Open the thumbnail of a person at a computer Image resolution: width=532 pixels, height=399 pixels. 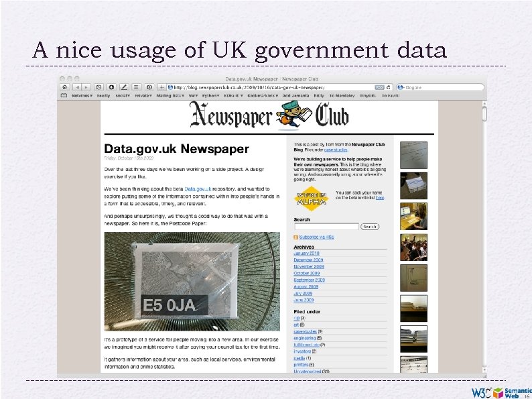(413, 217)
